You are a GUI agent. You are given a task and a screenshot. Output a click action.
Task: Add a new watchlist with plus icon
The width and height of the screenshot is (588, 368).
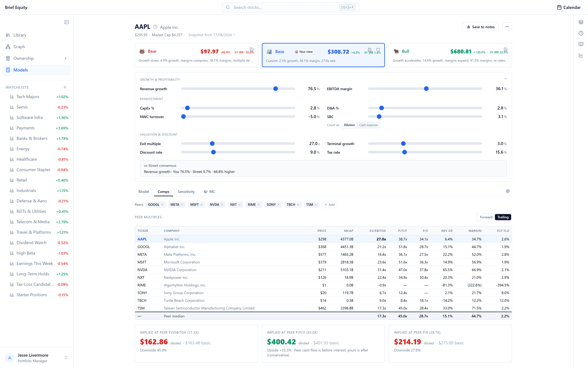click(65, 87)
